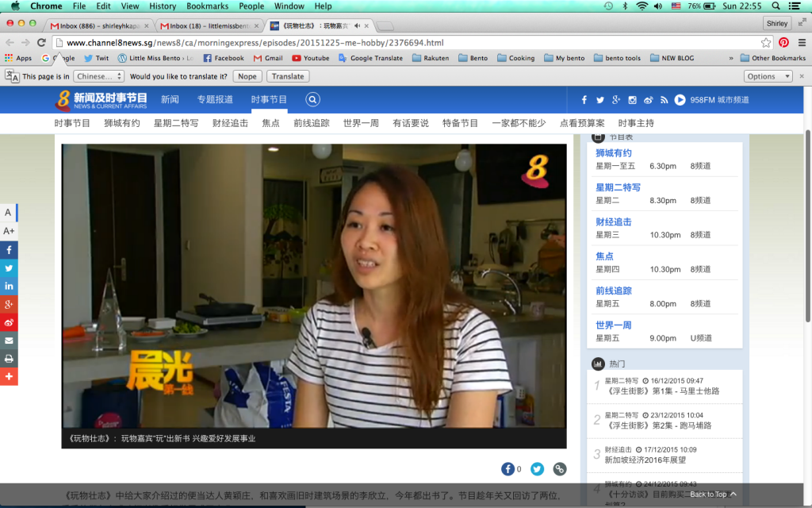Switch to the Inbox (18) littlemissbento tab
Image resolution: width=812 pixels, height=508 pixels.
209,25
